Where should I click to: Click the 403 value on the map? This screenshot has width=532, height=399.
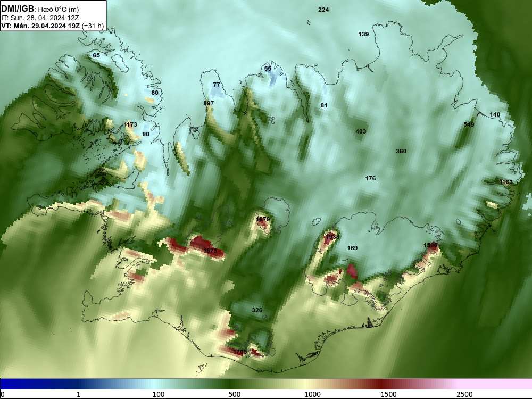coord(361,131)
